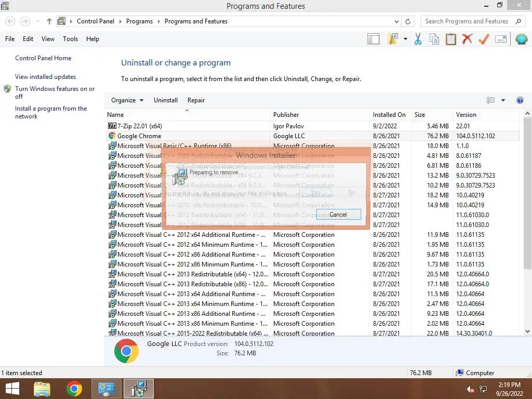
Task: Open the View menu
Action: pos(48,39)
